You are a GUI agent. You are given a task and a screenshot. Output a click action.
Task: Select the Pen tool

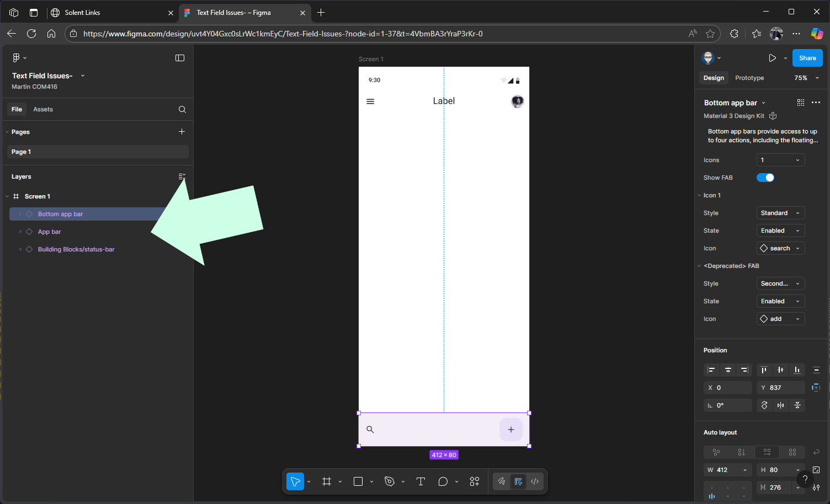390,481
